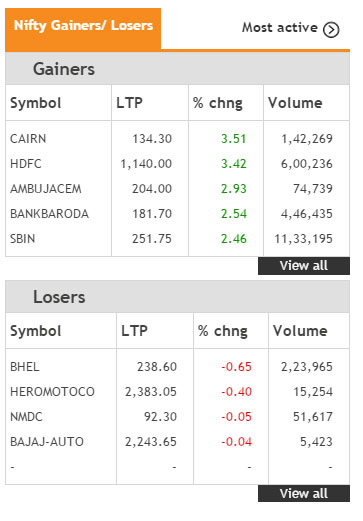Click the Losers section heading
Viewport: 363px width, 521px height.
59,297
